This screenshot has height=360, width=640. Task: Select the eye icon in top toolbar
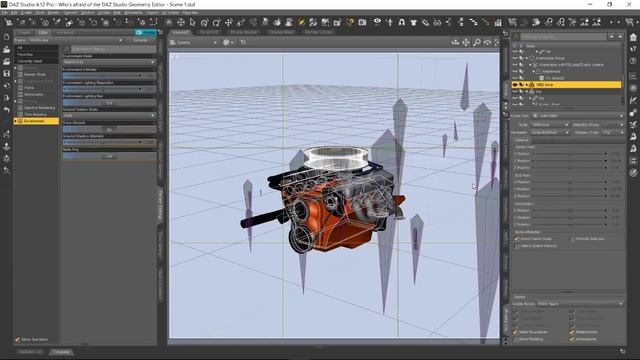pyautogui.click(x=377, y=22)
